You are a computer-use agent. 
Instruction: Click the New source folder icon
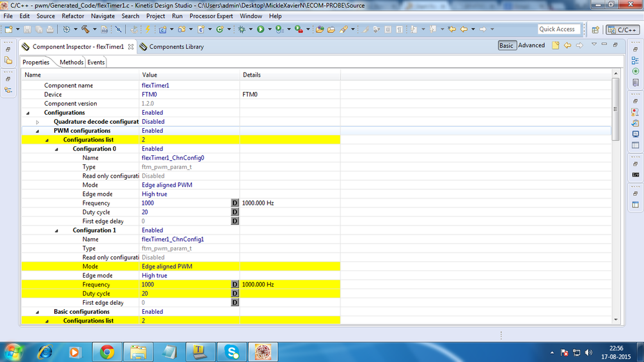tap(182, 29)
